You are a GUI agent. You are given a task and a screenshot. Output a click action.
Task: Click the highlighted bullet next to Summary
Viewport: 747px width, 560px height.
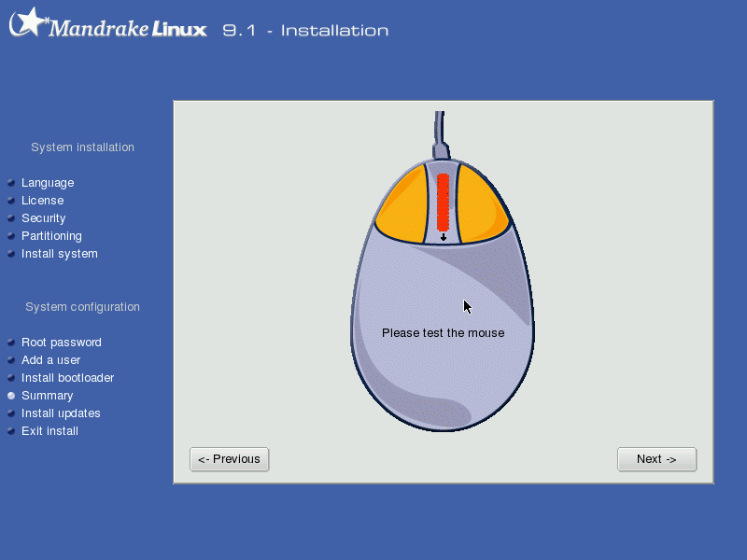11,396
